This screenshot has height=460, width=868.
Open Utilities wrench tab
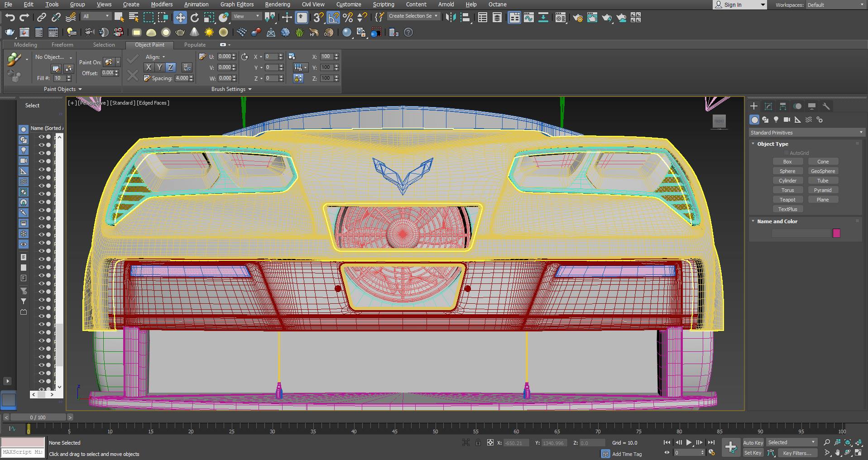826,106
